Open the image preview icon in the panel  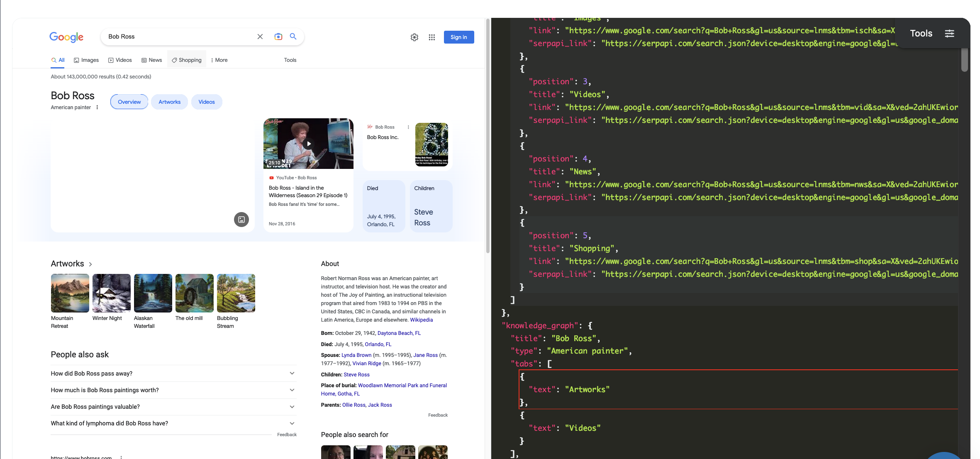coord(241,220)
